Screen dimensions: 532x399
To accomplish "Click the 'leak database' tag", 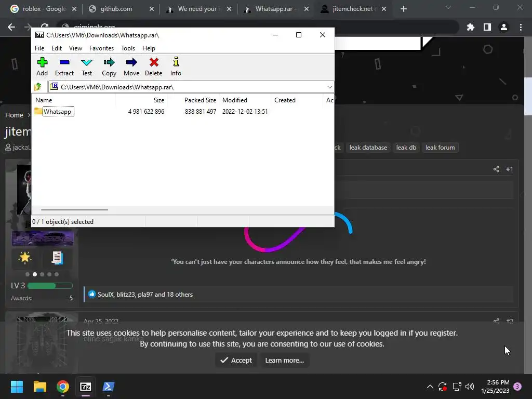I will click(368, 148).
